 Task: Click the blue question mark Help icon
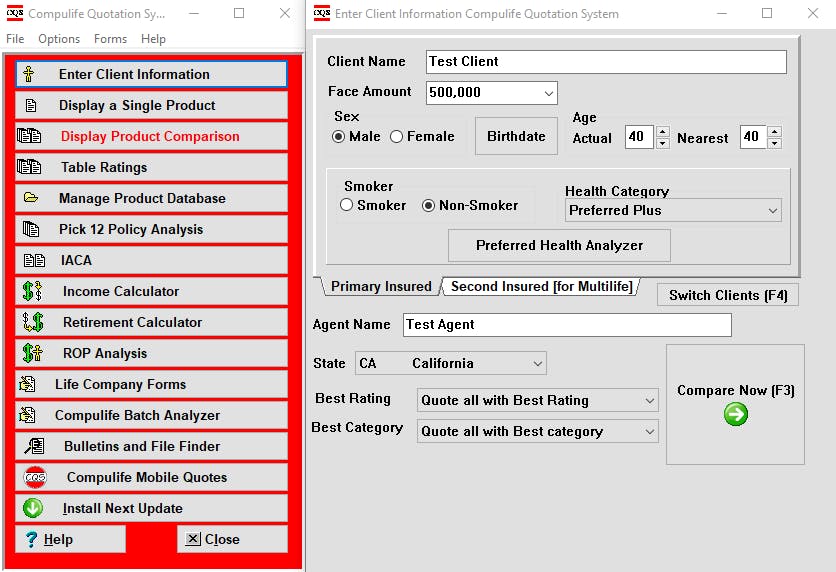coord(31,539)
